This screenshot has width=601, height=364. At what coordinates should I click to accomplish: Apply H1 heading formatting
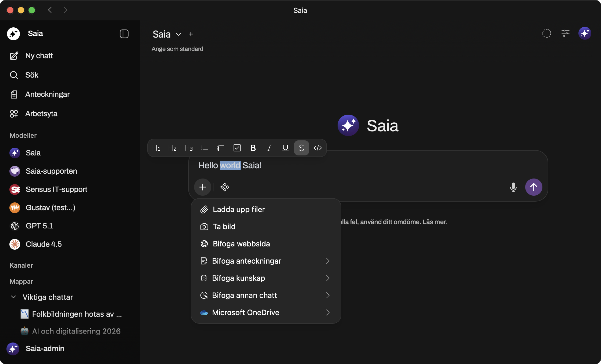[x=156, y=148]
